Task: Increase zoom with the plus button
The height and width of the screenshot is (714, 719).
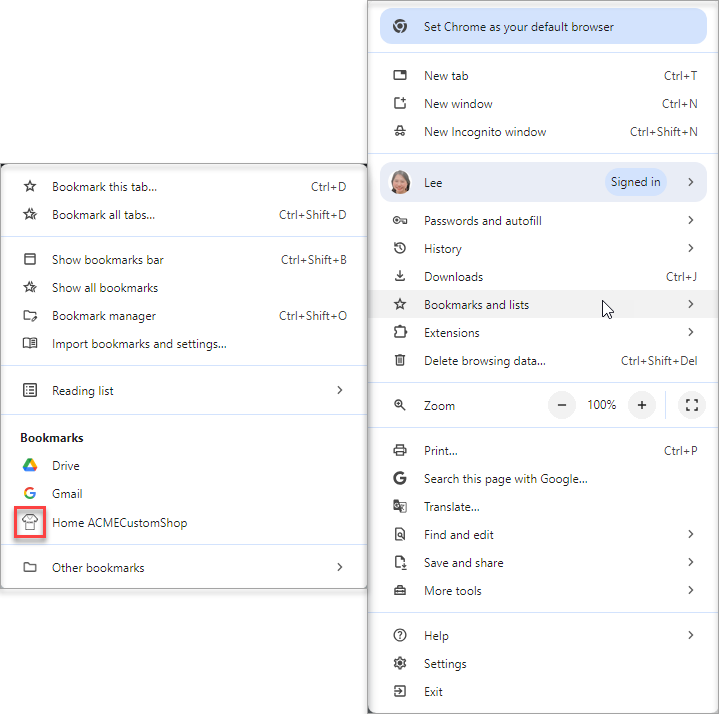Action: click(x=642, y=405)
